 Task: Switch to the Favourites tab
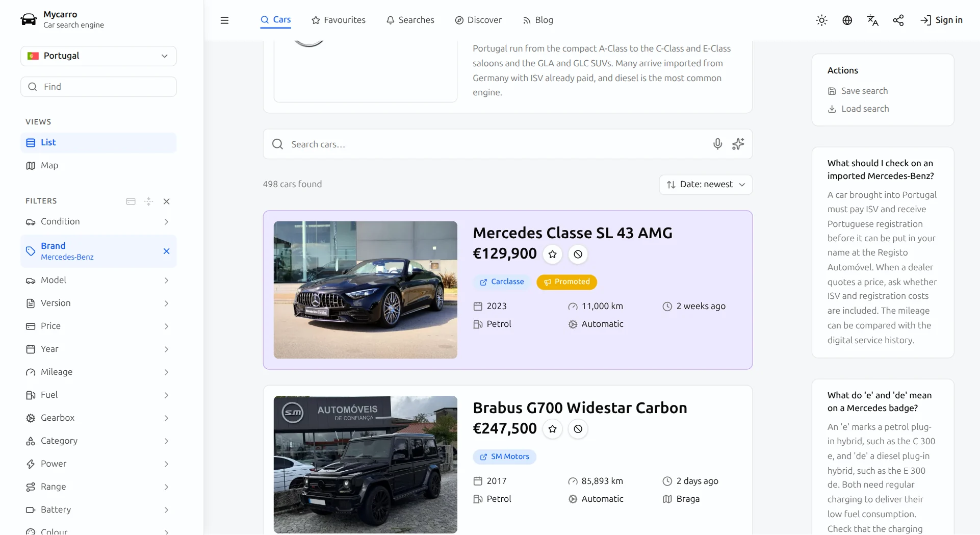pos(338,20)
